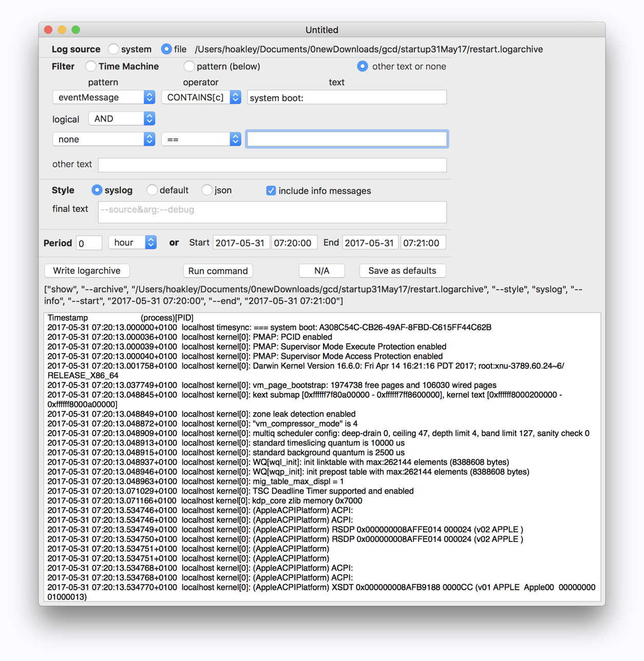Click inside the "other text" field

point(272,165)
